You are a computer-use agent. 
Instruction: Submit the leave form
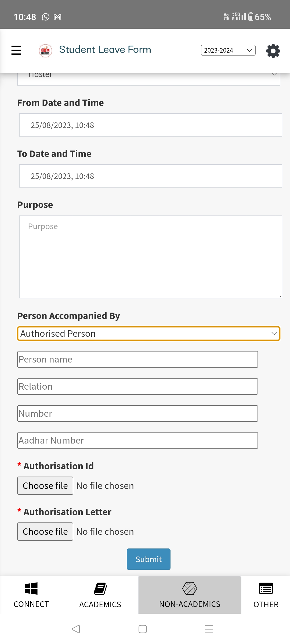point(148,559)
